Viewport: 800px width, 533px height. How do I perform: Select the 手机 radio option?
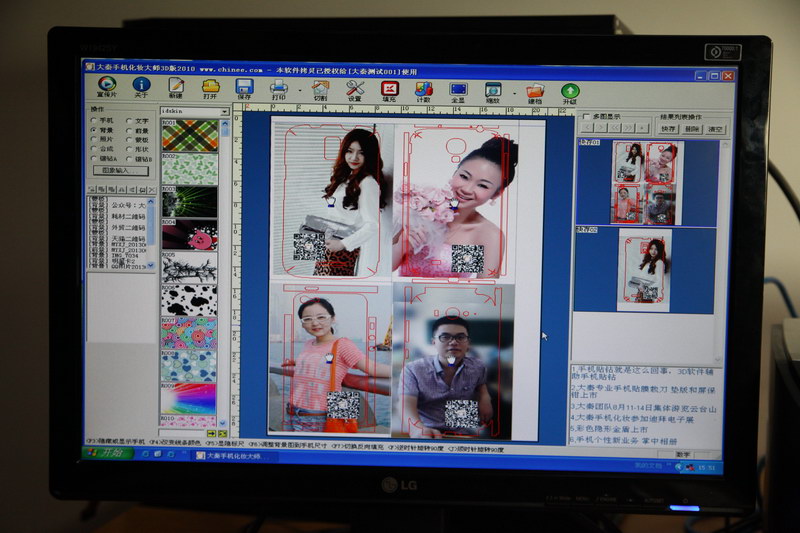(102, 120)
